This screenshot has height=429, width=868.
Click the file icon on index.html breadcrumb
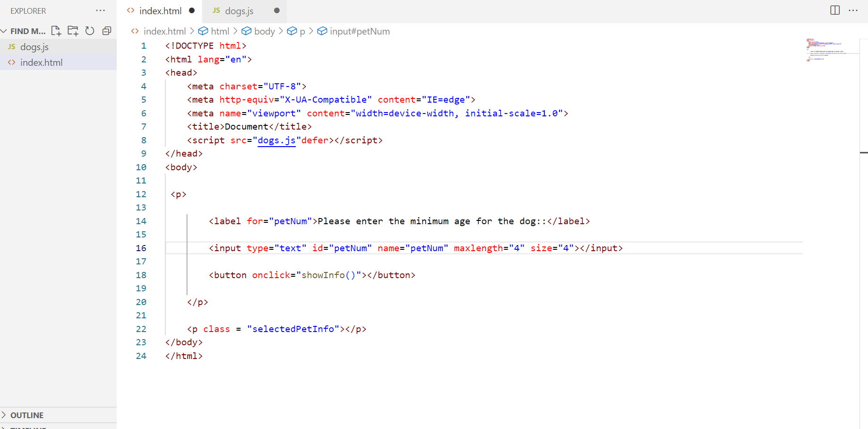point(135,31)
